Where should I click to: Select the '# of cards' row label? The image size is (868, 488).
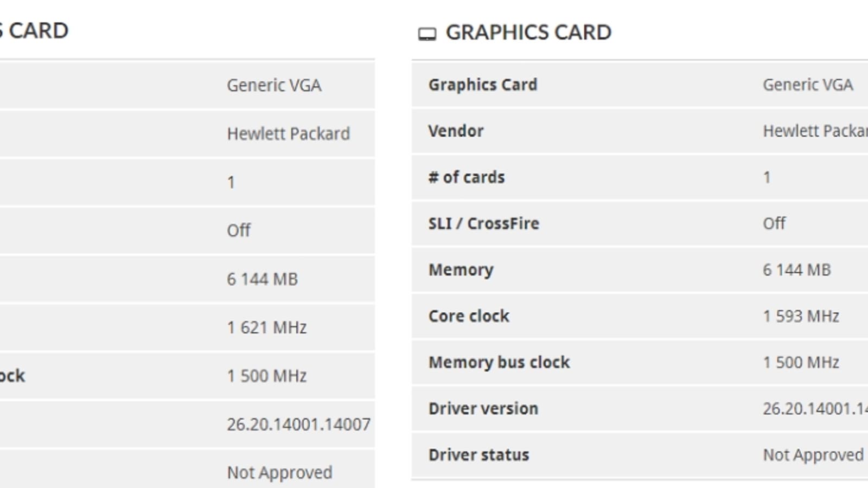(467, 177)
